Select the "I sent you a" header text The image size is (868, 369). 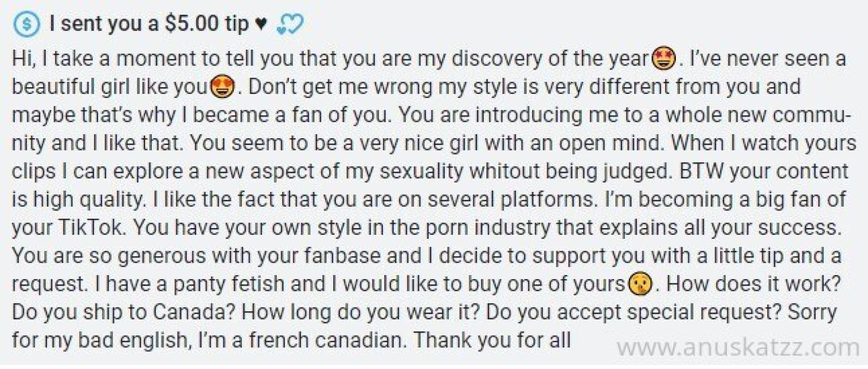(104, 24)
